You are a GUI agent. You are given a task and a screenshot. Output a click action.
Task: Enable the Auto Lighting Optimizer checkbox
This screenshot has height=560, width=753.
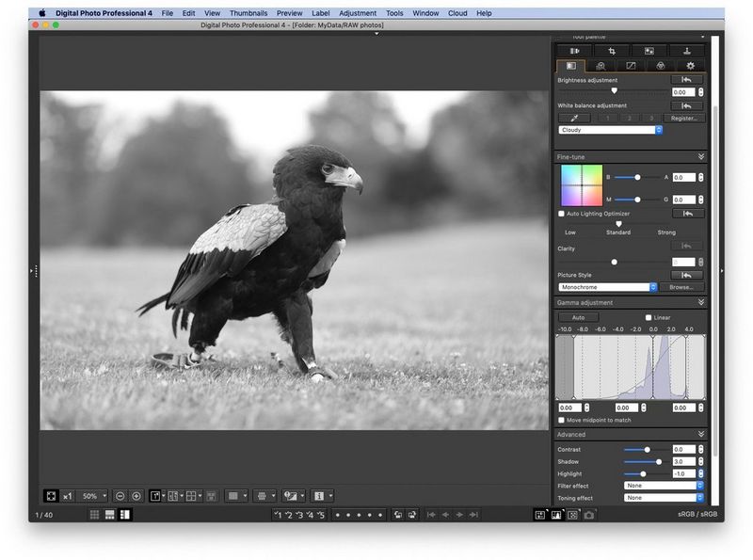(561, 214)
